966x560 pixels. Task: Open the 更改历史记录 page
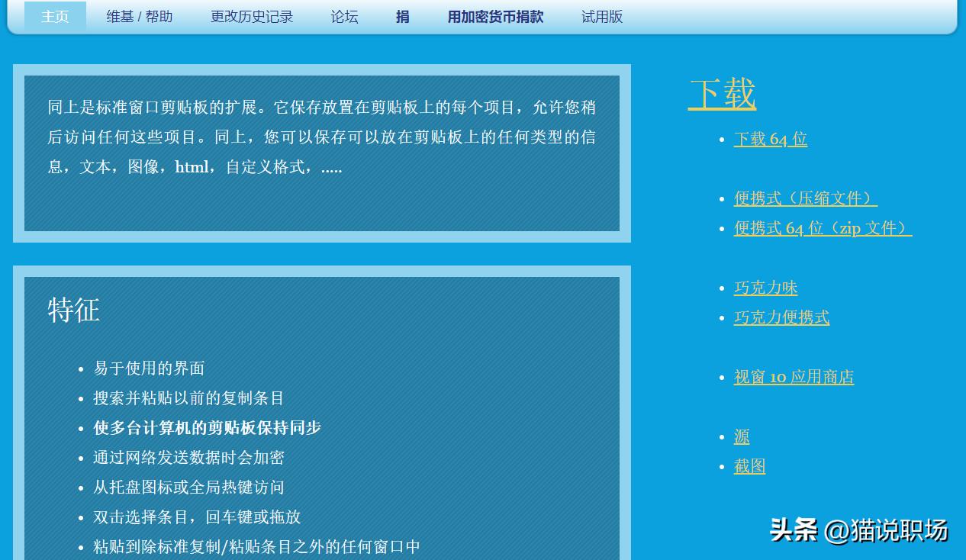tap(252, 16)
